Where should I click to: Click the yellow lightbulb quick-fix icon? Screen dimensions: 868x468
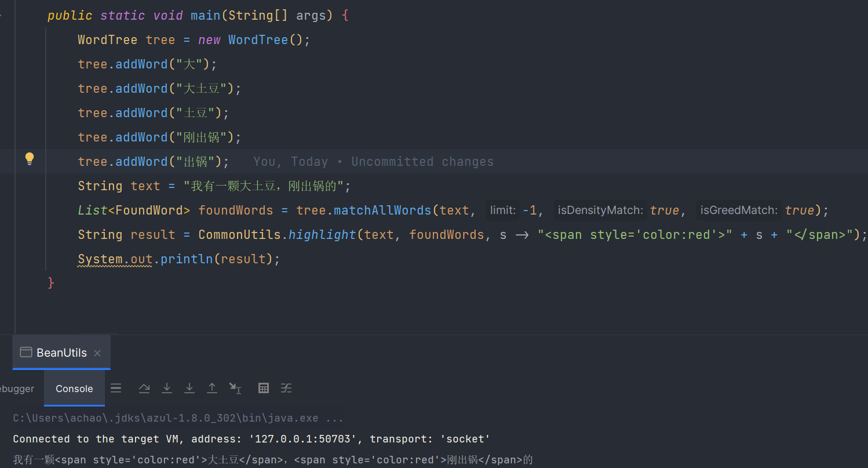[30, 159]
